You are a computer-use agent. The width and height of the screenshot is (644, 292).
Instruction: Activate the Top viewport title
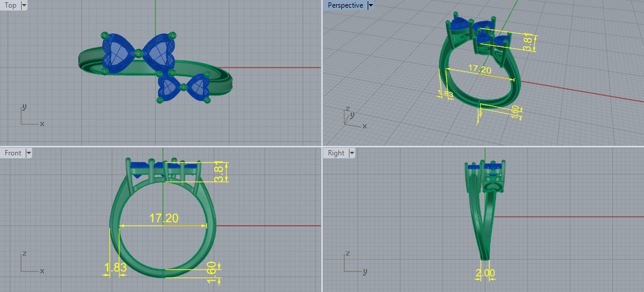tap(11, 5)
